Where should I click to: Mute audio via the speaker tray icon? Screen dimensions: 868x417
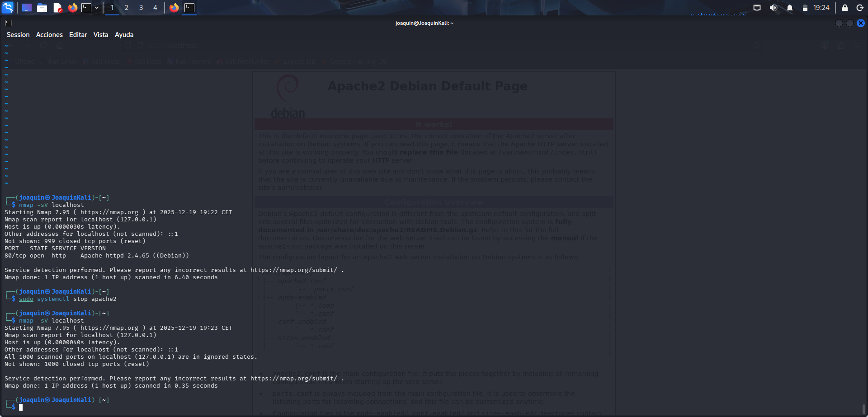773,7
